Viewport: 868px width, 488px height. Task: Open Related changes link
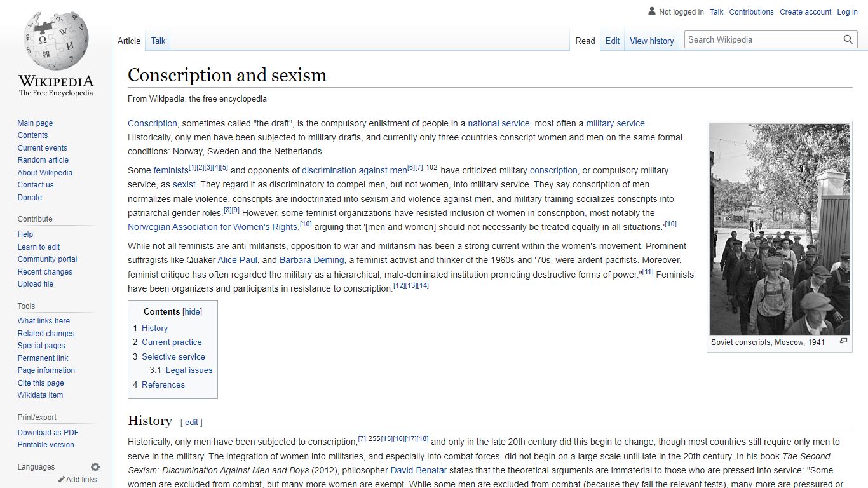click(46, 334)
